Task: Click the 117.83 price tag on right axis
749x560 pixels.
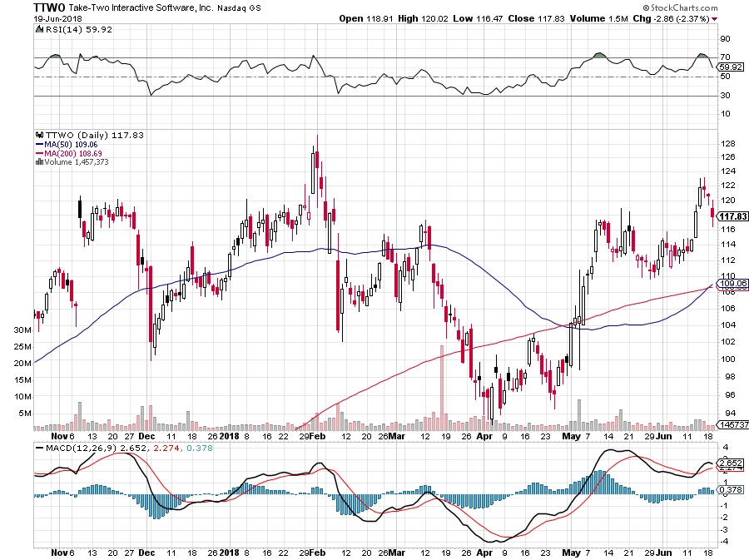Action: coord(733,216)
